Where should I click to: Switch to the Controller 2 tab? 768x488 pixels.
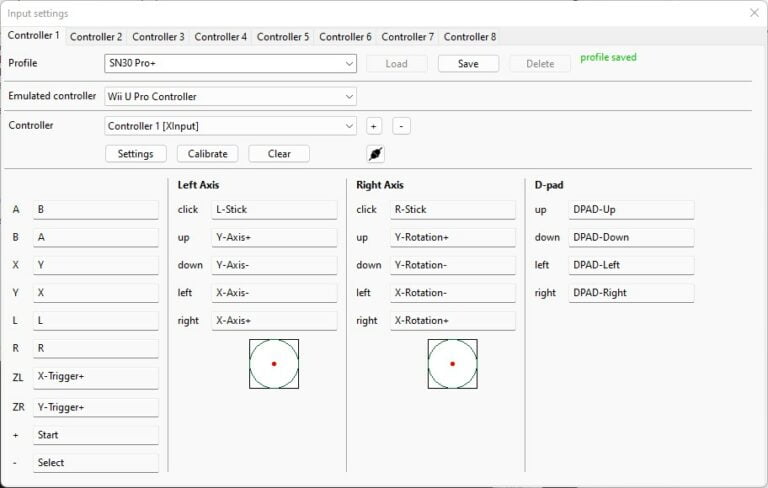click(x=95, y=37)
